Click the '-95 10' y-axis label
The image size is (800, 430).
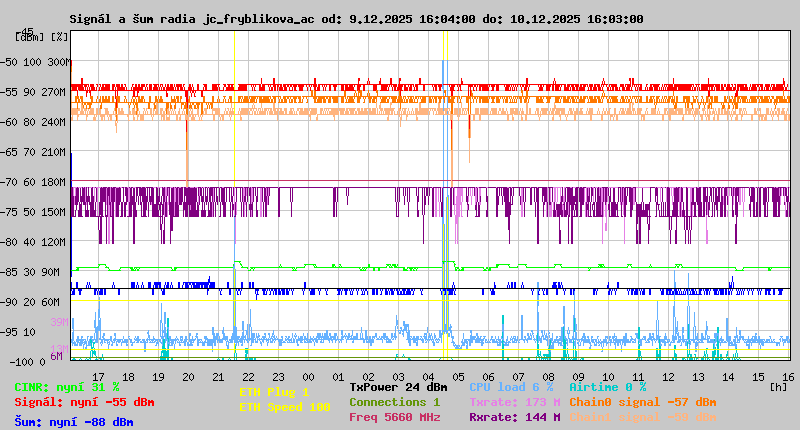18,332
